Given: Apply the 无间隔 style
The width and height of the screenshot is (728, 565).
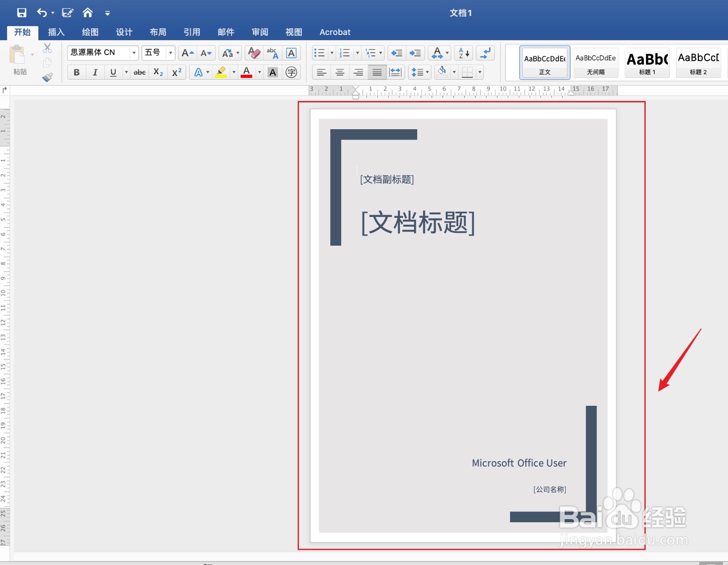Looking at the screenshot, I should pos(596,63).
